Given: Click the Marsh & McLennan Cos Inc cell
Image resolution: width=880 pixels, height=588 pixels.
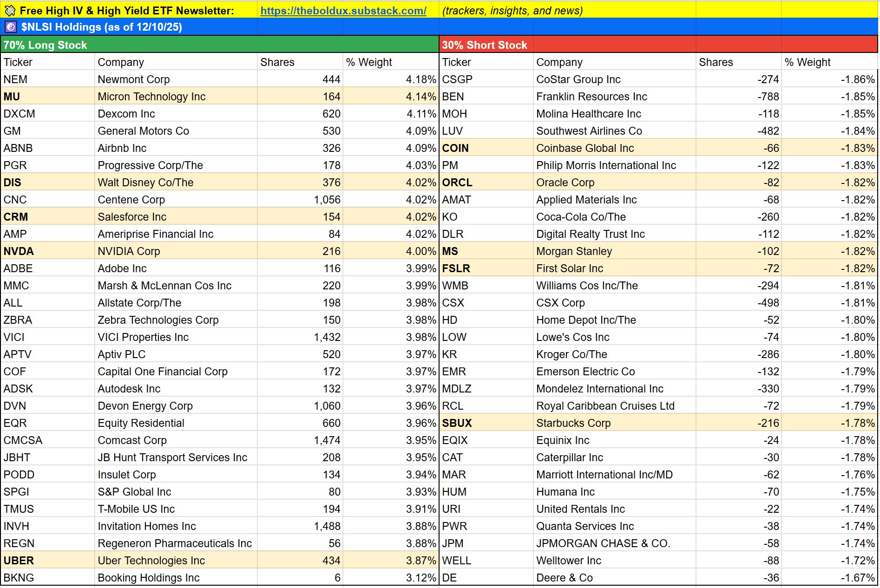Looking at the screenshot, I should [x=176, y=286].
